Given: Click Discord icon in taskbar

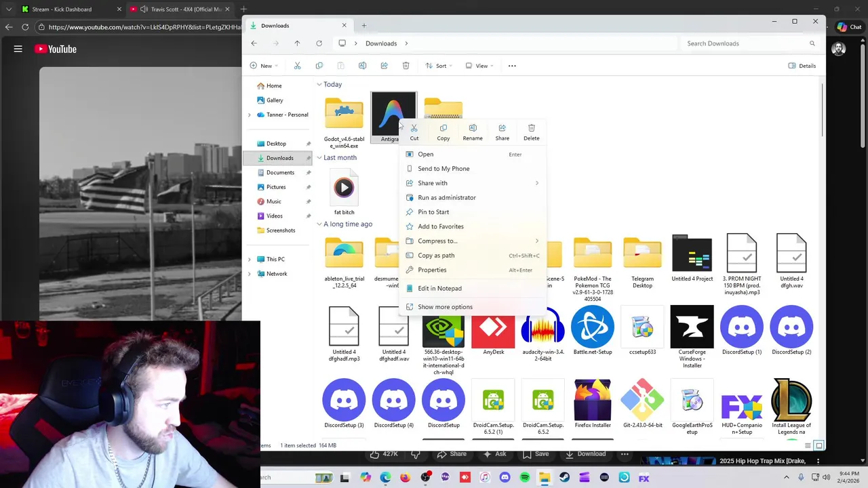Looking at the screenshot, I should 505,478.
